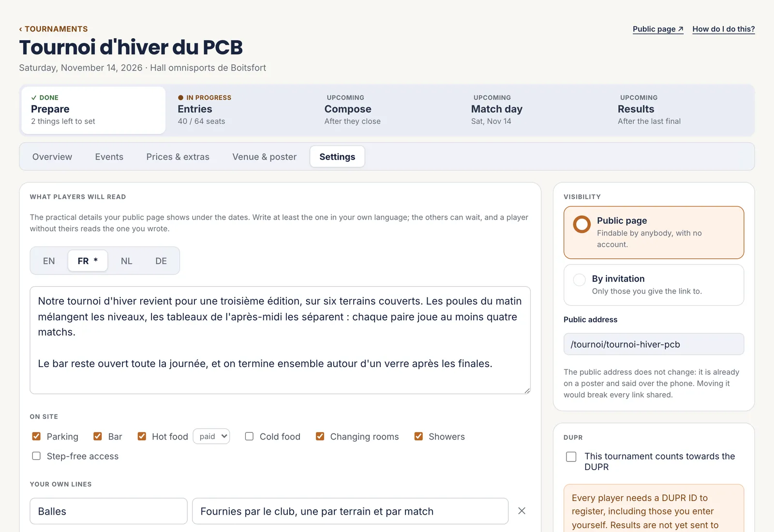Enable the Step-free access checkbox
This screenshot has height=532, width=774.
coord(36,456)
